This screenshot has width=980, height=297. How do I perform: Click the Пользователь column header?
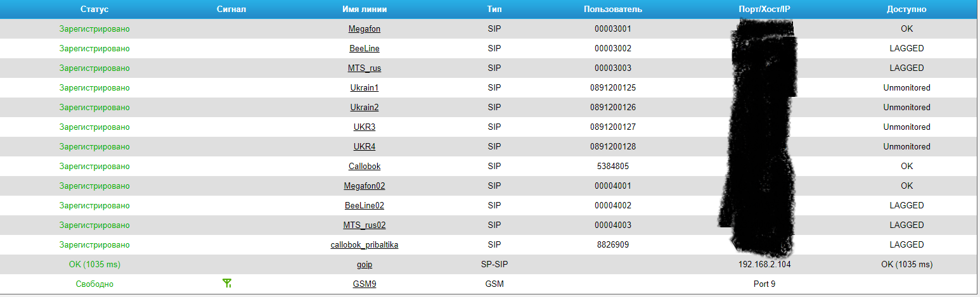[613, 9]
